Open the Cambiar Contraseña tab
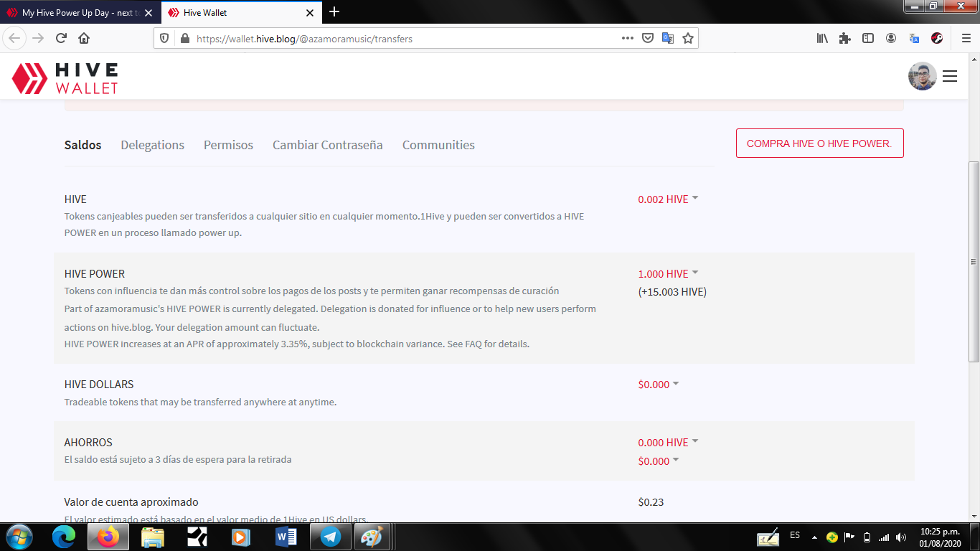This screenshot has width=980, height=551. point(328,145)
